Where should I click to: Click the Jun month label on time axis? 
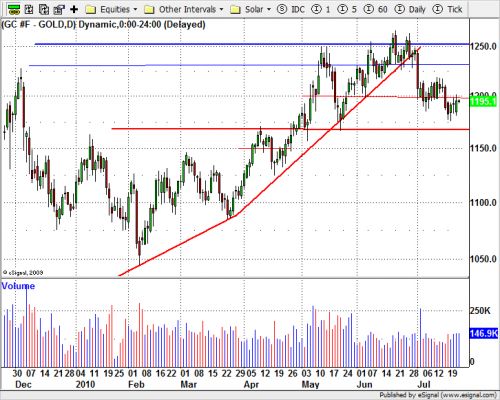point(364,384)
